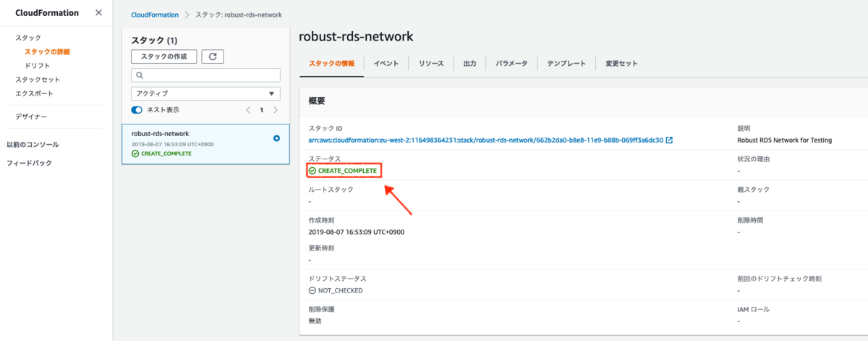
Task: Click CloudFormation breadcrumb link
Action: pyautogui.click(x=155, y=14)
